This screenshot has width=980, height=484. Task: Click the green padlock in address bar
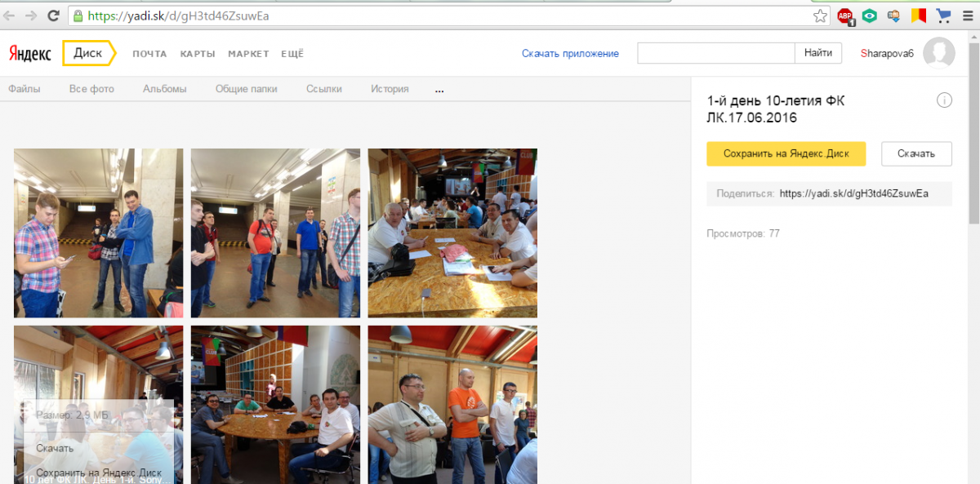(x=77, y=16)
